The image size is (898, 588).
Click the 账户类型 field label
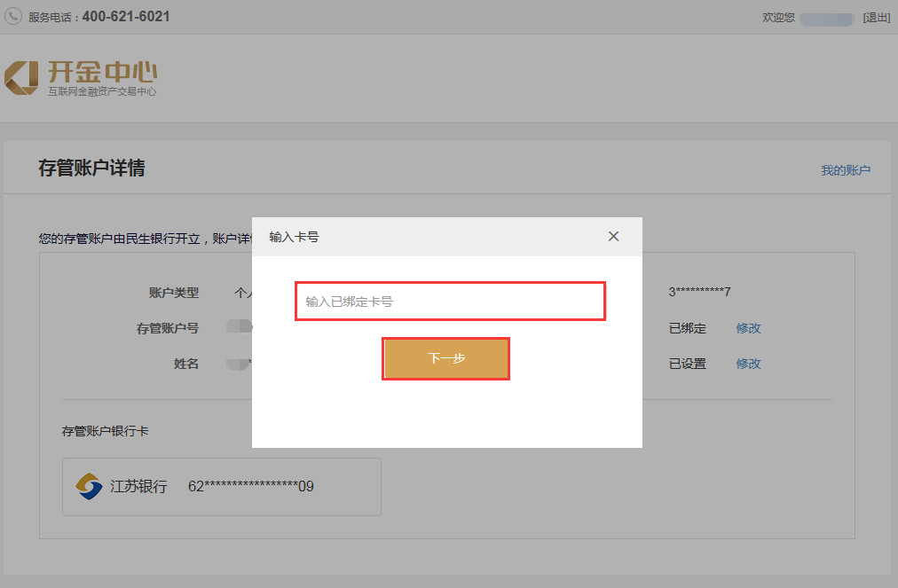(174, 293)
